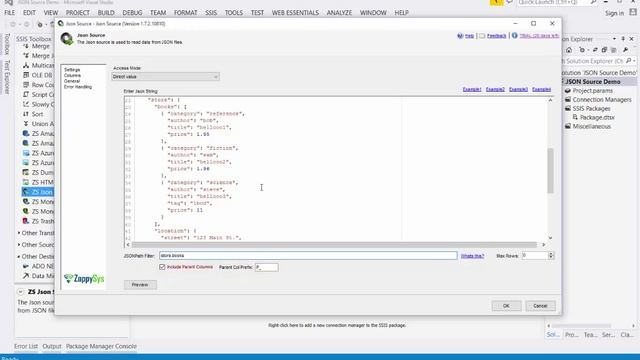Select the ADO NET destination toolbox item
The height and width of the screenshot is (360, 640).
pos(38,266)
